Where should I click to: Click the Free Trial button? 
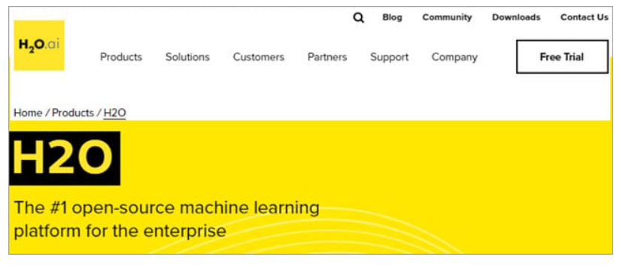coord(562,56)
